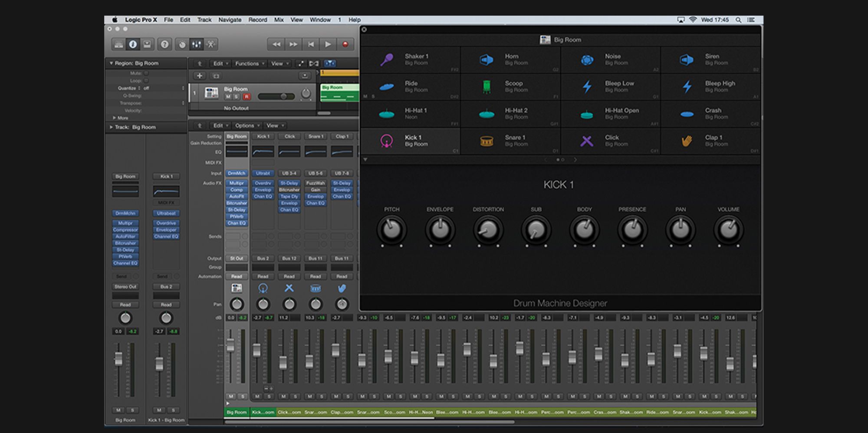Select the Hi-Hat 1 pad
The image size is (868, 433).
(x=411, y=114)
